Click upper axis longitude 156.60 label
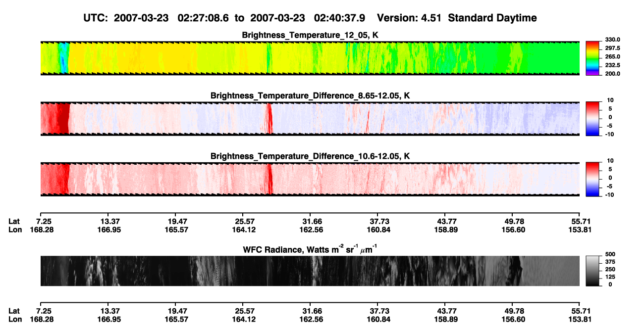The image size is (644, 330). coord(514,230)
